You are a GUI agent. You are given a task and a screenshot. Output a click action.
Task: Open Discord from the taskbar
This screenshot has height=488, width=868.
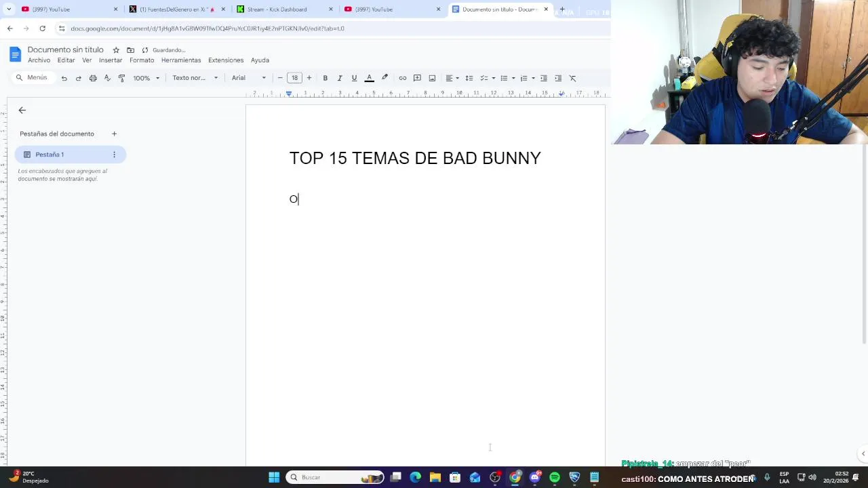535,477
